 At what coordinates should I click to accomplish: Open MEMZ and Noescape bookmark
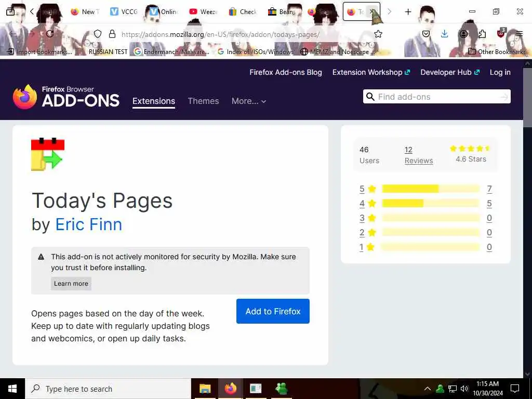pos(338,51)
